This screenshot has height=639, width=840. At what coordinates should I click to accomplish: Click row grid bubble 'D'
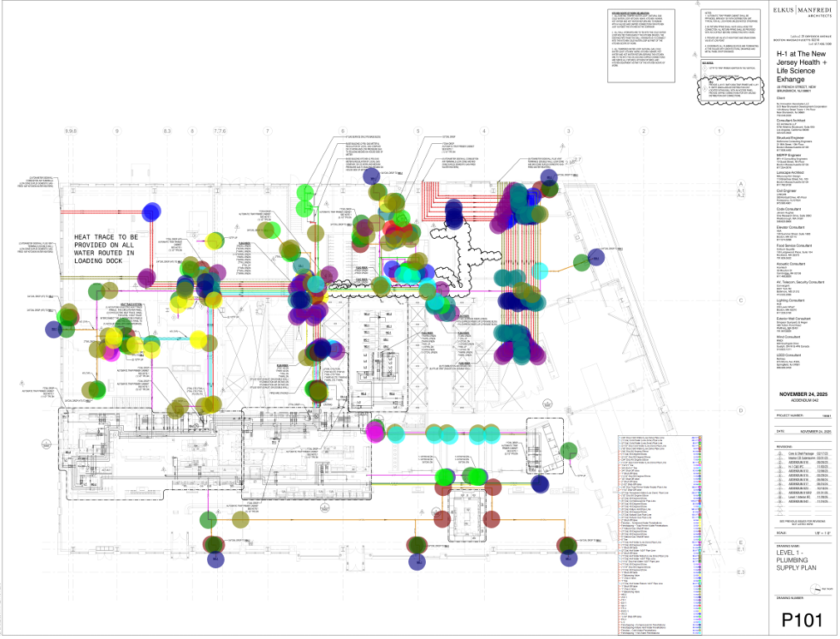pos(741,411)
